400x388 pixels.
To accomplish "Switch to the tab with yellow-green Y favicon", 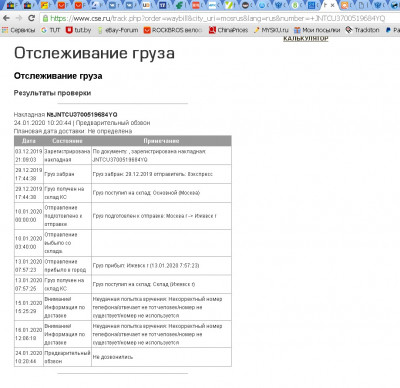I will (x=229, y=5).
